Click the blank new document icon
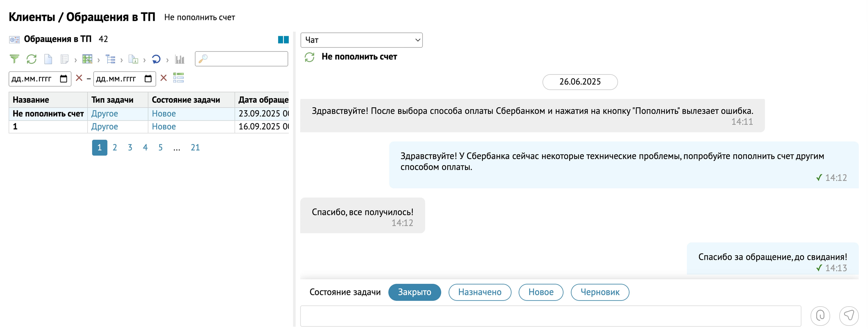The image size is (868, 329). click(48, 59)
